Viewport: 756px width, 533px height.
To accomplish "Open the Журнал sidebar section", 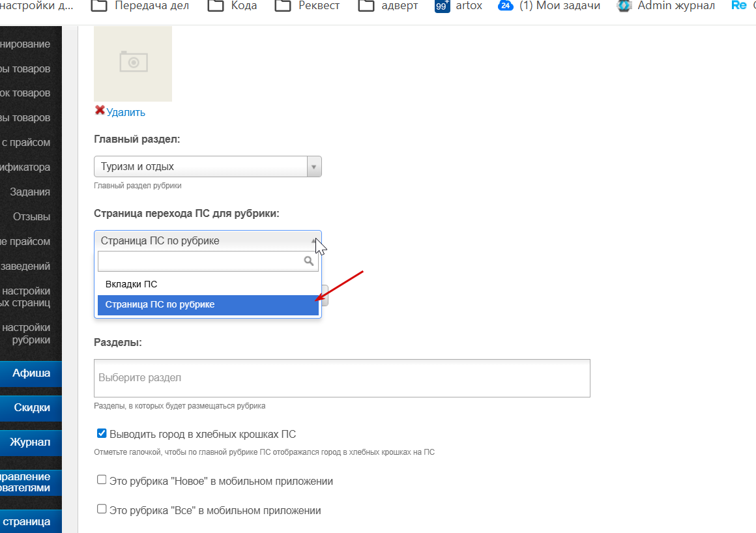I will [31, 442].
